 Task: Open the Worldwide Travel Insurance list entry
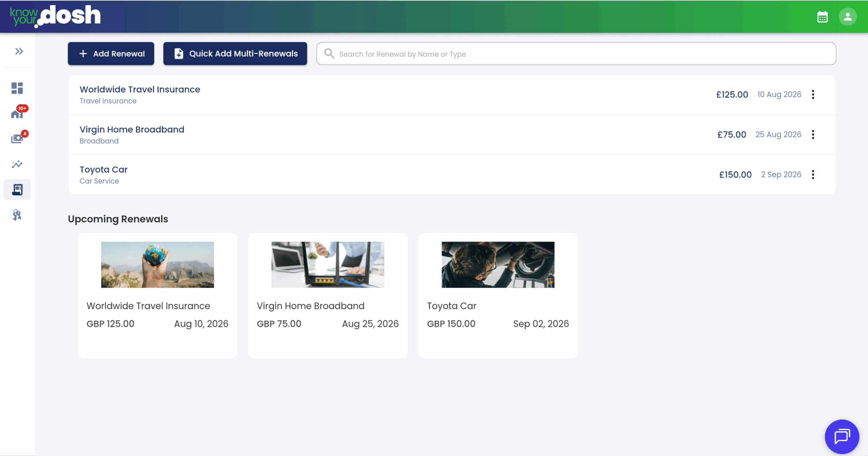452,95
